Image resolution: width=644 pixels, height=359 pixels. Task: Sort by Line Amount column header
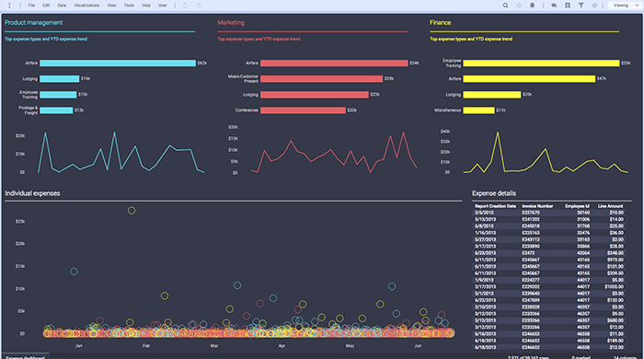[610, 206]
